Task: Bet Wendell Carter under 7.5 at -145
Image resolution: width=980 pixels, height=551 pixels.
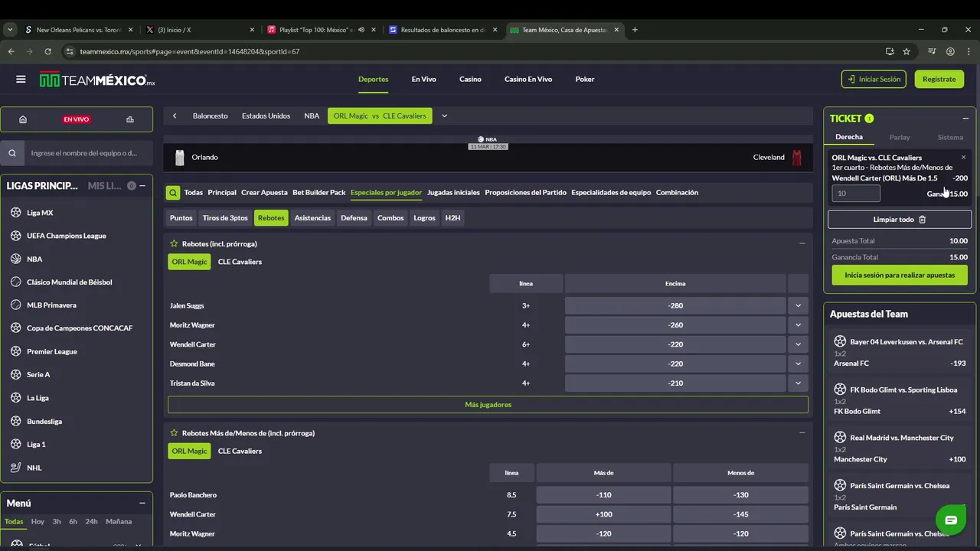Action: (740, 514)
